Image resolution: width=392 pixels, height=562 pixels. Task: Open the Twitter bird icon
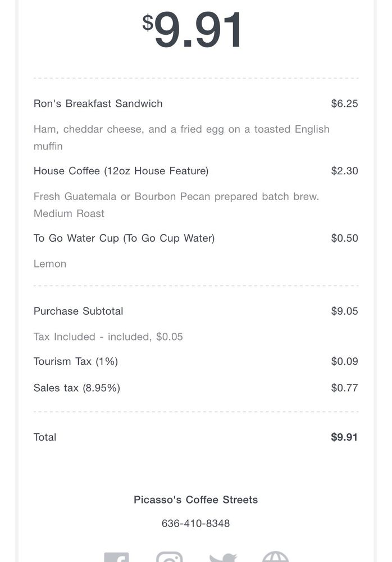pos(223,558)
